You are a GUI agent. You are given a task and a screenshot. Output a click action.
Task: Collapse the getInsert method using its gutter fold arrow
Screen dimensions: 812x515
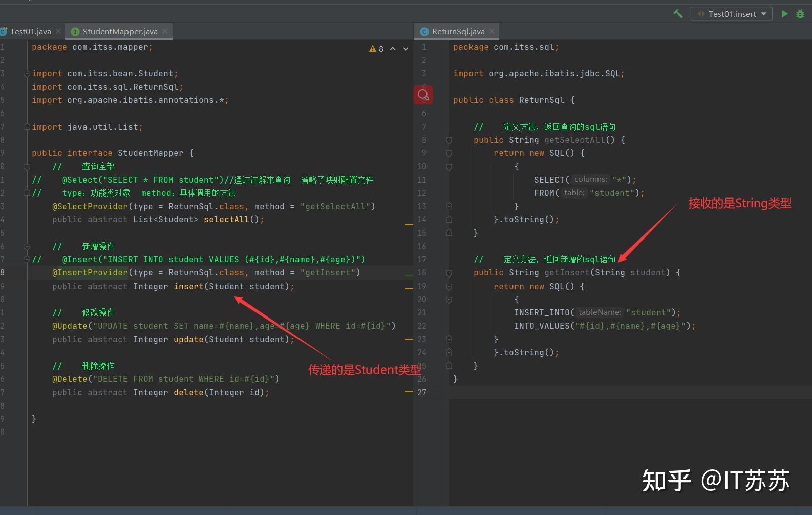(449, 273)
